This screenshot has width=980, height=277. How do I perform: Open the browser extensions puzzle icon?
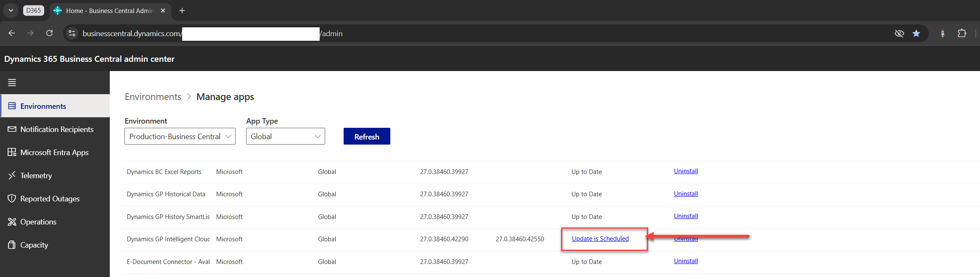(x=962, y=33)
